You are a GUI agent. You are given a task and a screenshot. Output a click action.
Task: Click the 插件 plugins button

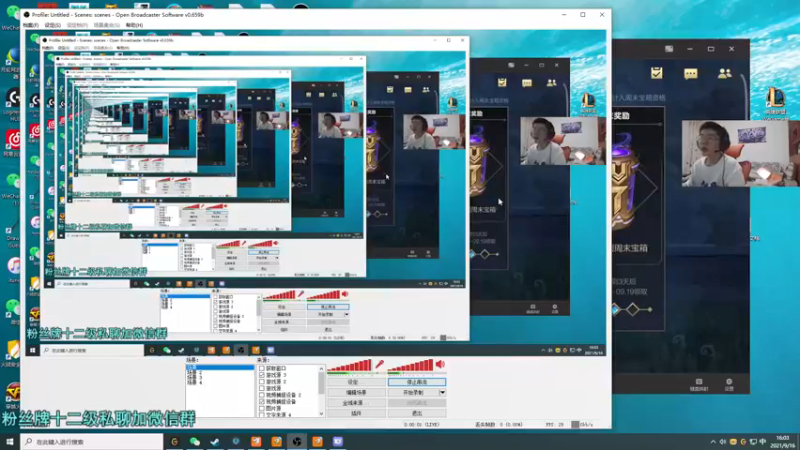(356, 413)
